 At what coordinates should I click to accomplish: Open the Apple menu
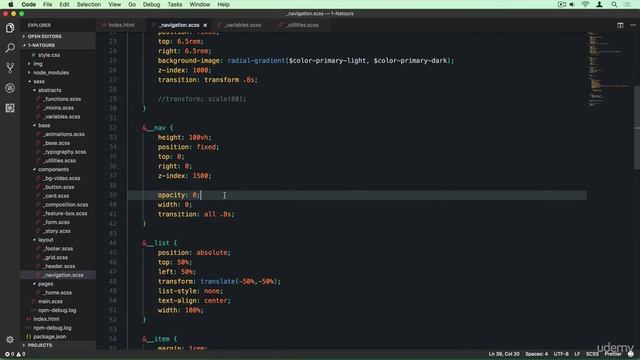click(x=11, y=4)
